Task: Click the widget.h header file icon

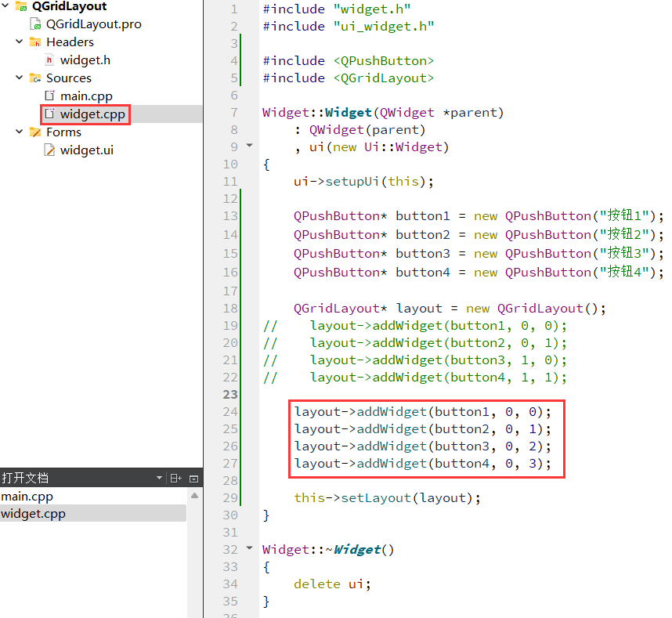Action: tap(49, 60)
